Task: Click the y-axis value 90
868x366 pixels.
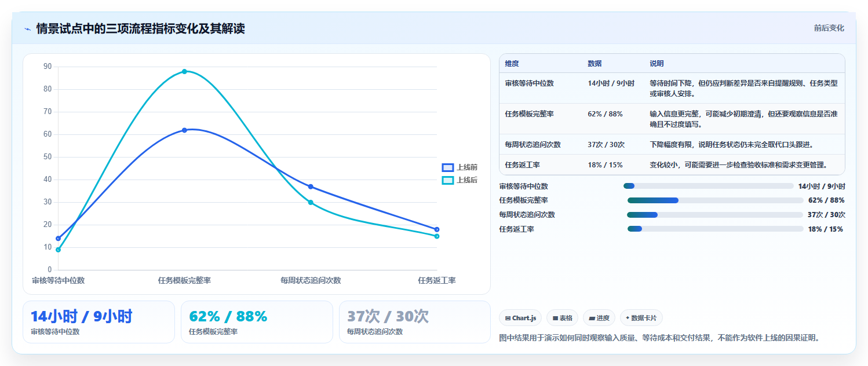Action: tap(48, 67)
